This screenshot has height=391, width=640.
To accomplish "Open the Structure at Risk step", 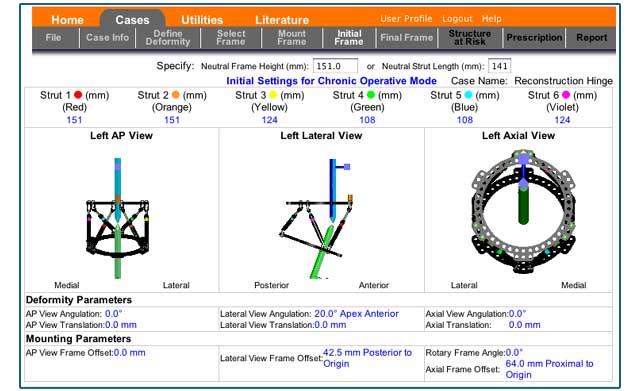I will click(470, 38).
